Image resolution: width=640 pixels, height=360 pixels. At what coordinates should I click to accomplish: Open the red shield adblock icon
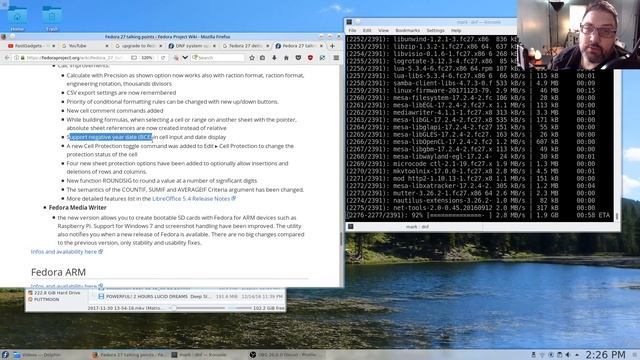[x=310, y=58]
